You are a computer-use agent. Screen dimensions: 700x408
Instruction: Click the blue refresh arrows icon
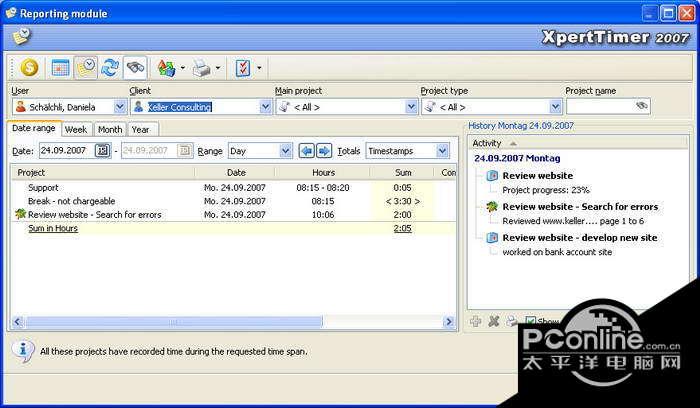point(110,68)
